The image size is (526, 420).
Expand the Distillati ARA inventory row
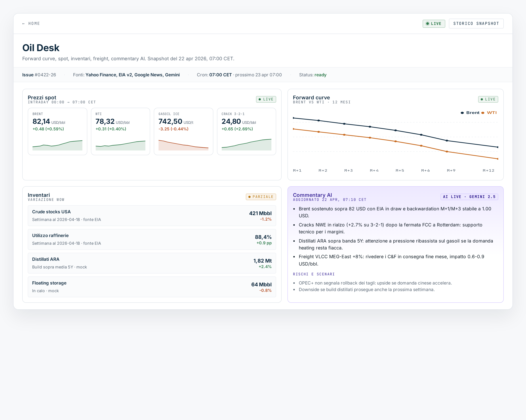tap(152, 263)
